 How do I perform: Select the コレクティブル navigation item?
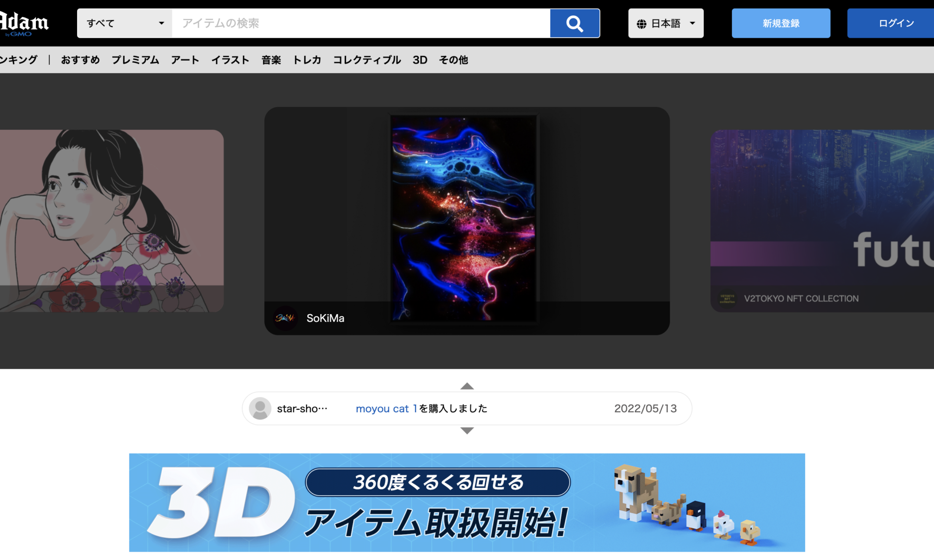(x=367, y=60)
